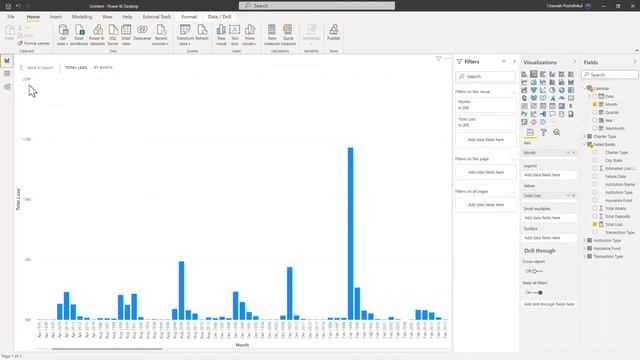
Task: Open Recent sources dropdown button
Action: click(x=160, y=35)
